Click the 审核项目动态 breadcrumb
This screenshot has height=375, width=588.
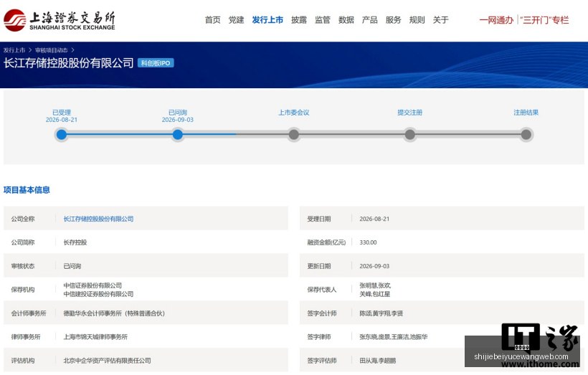coord(52,50)
